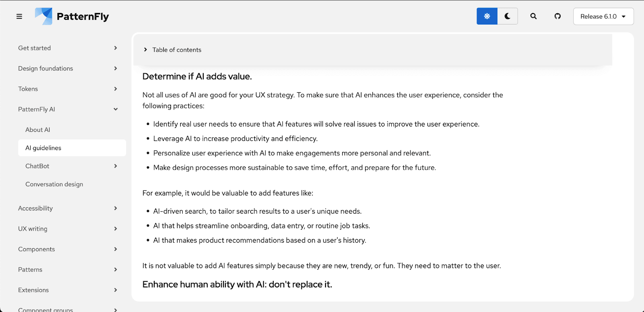644x312 pixels.
Task: Open the UX writing section
Action: (x=68, y=229)
